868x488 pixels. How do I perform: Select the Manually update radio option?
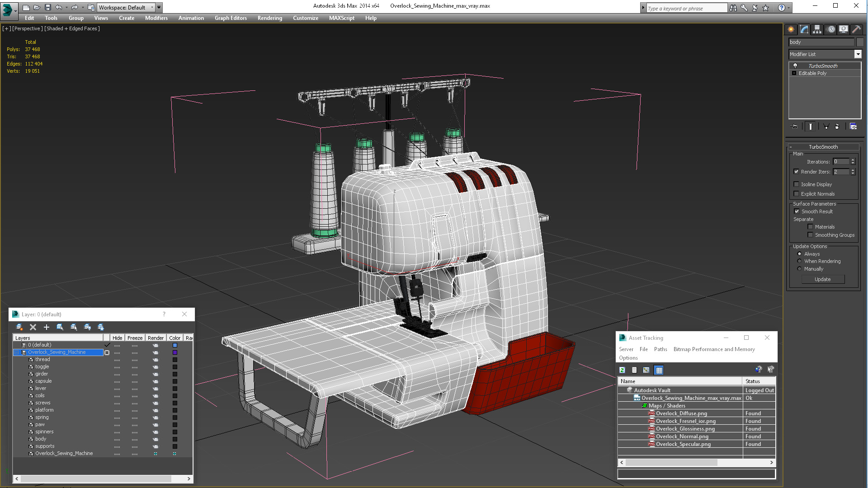pyautogui.click(x=799, y=269)
